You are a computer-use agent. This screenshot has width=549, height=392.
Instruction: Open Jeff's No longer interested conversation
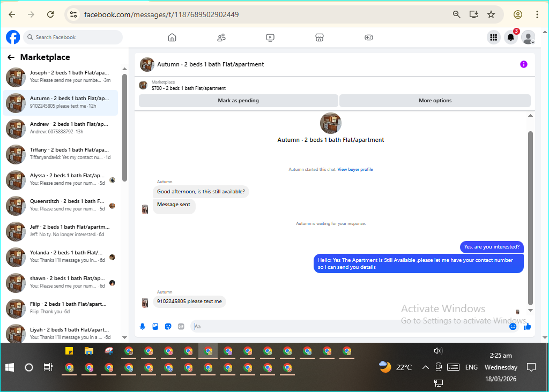point(60,231)
